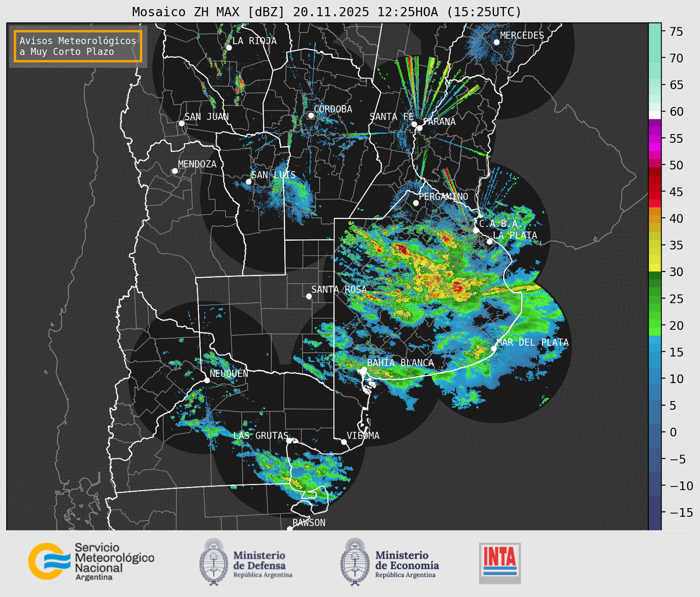Click the San Juan city marker dot
700x597 pixels.
click(181, 123)
